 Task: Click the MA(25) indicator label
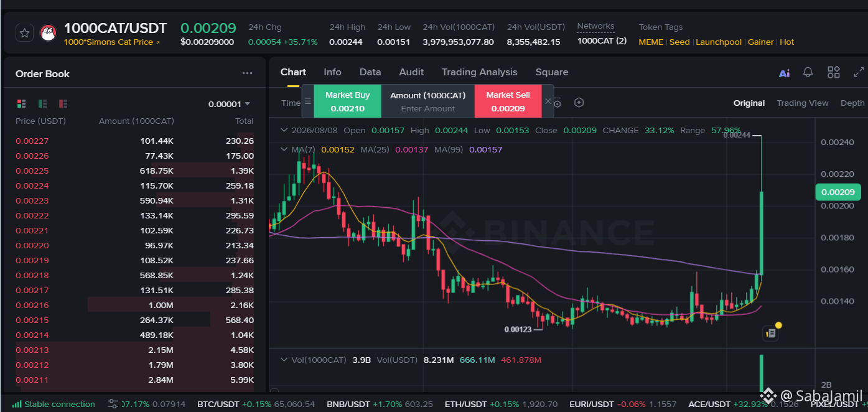pos(375,149)
